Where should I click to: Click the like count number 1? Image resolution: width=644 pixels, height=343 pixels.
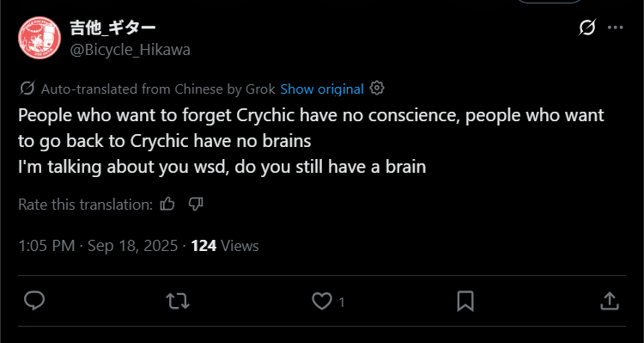pyautogui.click(x=341, y=303)
